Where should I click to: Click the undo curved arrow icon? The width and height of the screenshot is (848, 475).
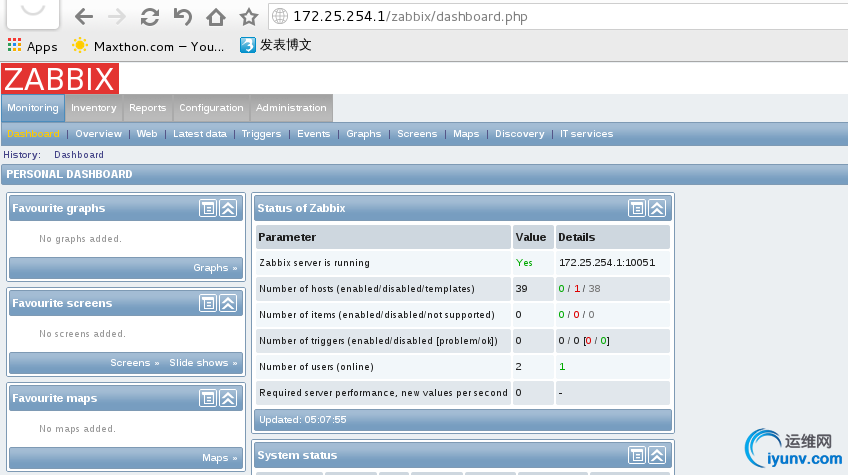point(183,17)
